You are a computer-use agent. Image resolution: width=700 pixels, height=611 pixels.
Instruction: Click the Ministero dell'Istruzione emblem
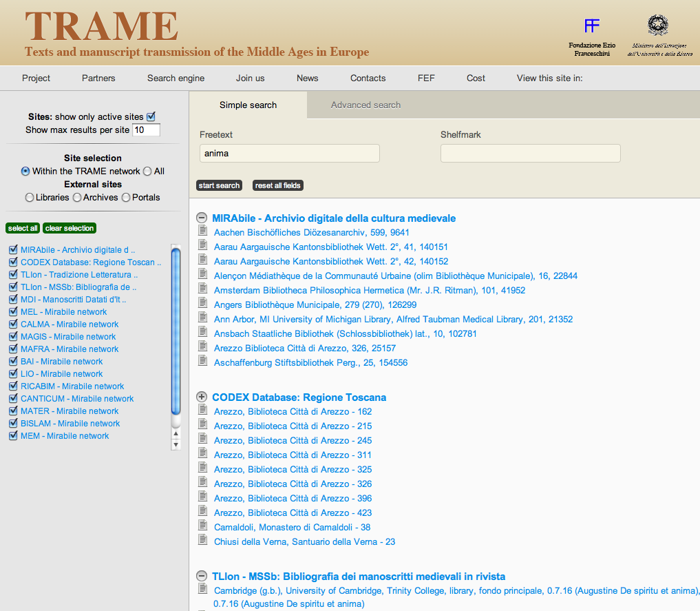click(657, 26)
